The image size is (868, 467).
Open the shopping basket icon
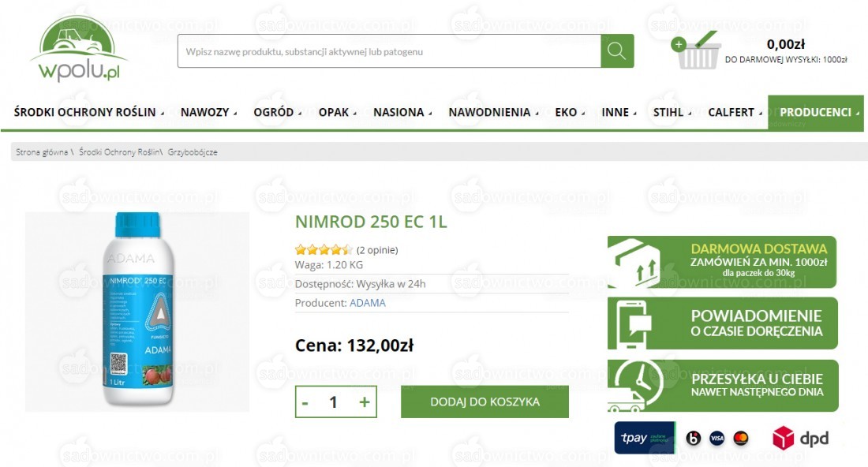coord(695,50)
